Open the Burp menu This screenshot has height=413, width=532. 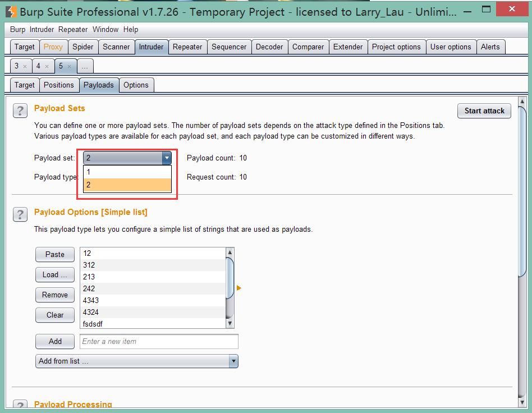[x=17, y=30]
